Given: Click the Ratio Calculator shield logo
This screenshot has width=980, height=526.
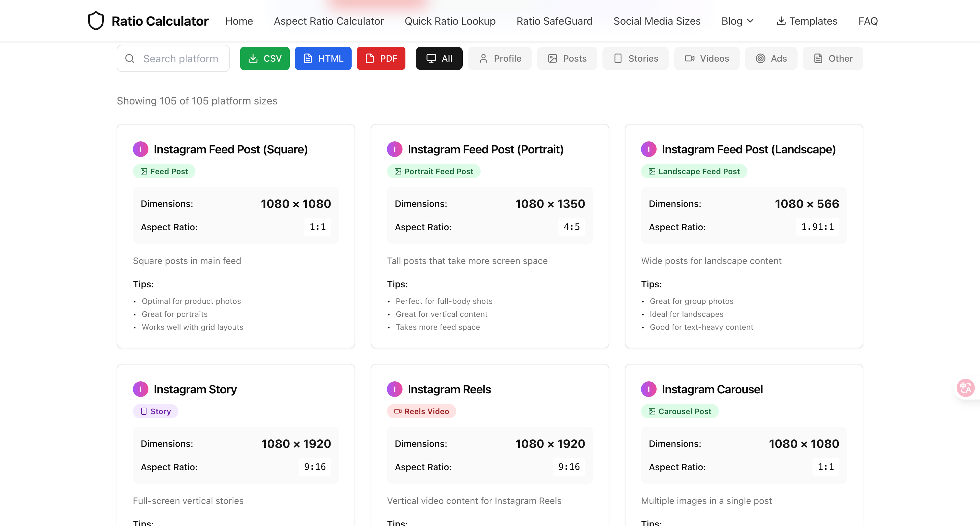Looking at the screenshot, I should pos(96,20).
